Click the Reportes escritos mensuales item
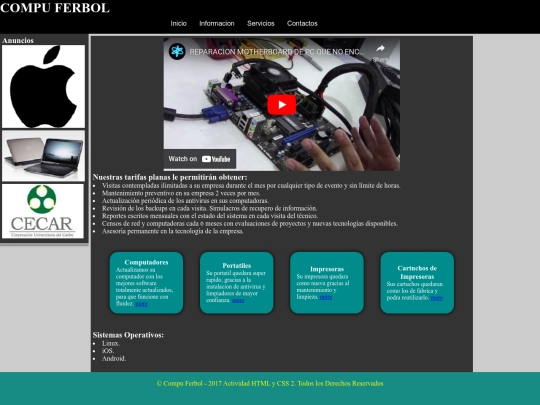Image resolution: width=540 pixels, height=405 pixels. (x=210, y=216)
